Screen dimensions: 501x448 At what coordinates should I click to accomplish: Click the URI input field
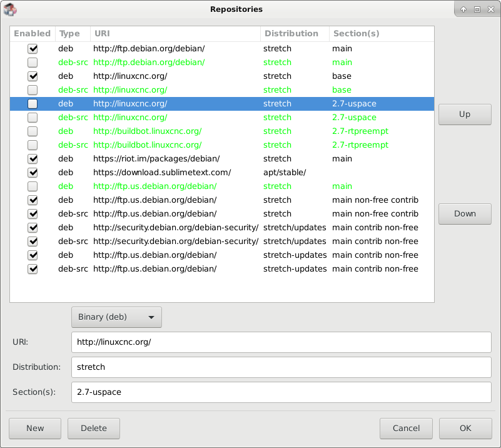point(281,342)
